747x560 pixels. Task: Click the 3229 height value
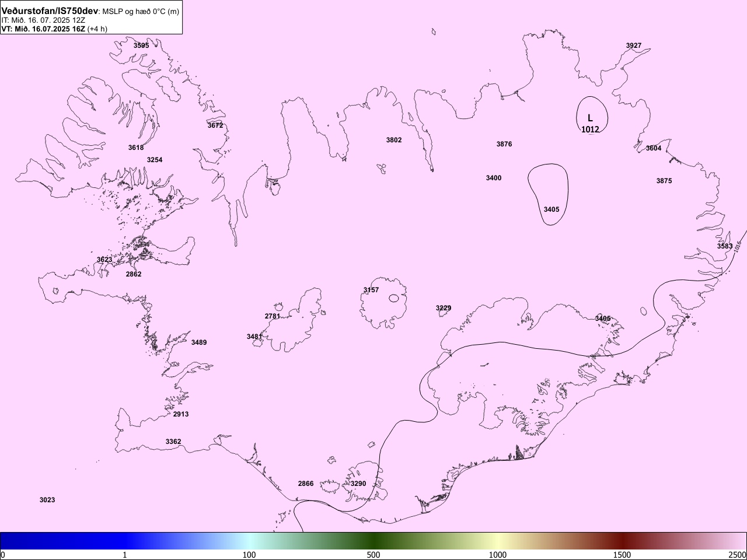[444, 308]
